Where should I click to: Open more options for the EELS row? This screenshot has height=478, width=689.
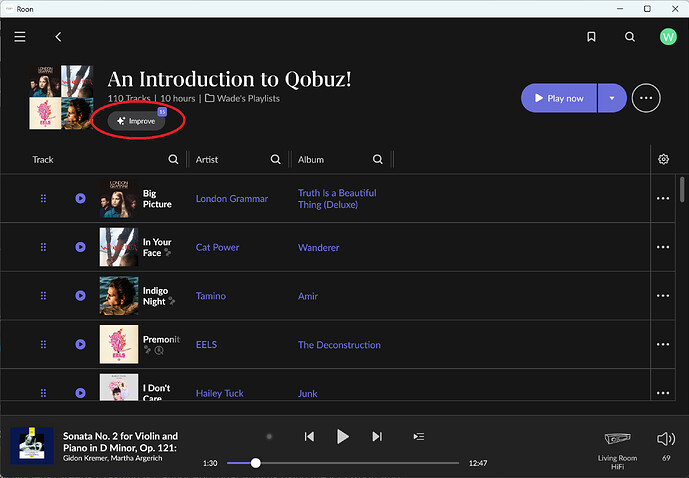click(663, 344)
